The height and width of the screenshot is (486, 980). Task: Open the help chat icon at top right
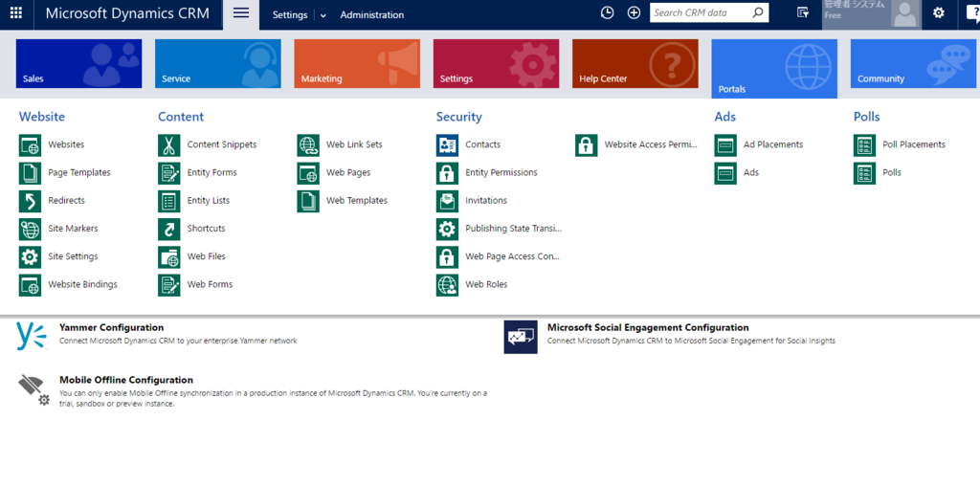972,13
